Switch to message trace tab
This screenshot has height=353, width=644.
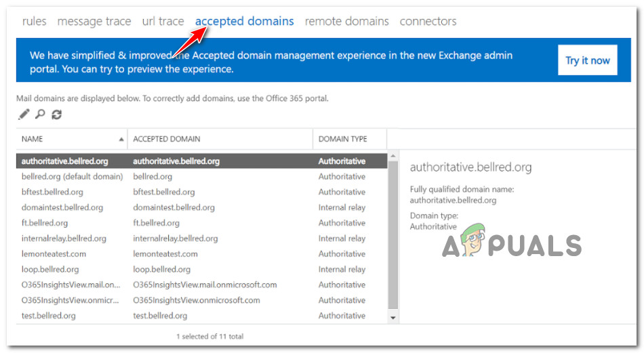point(94,22)
